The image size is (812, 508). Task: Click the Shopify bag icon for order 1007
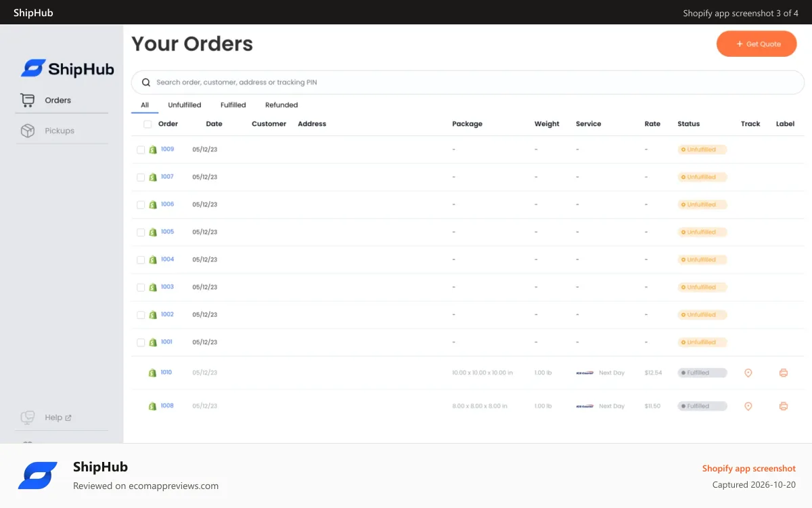coord(153,177)
